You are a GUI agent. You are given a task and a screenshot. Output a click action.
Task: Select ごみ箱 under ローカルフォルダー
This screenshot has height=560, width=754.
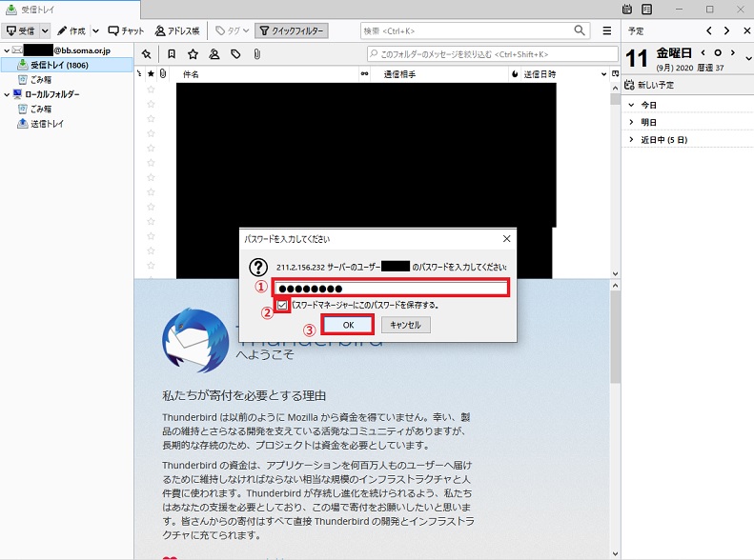(x=40, y=109)
